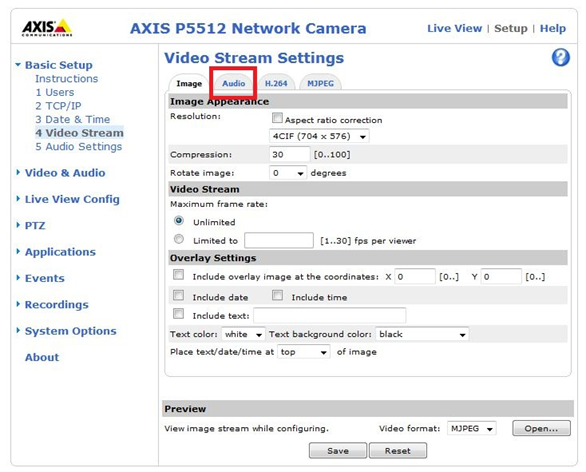586x472 pixels.
Task: Switch to the H.264 tab
Action: (276, 83)
